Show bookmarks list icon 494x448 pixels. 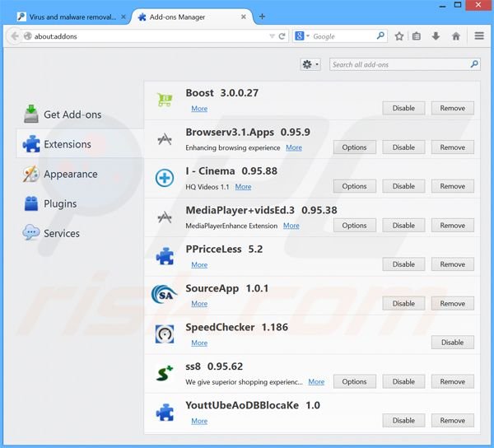pos(417,36)
